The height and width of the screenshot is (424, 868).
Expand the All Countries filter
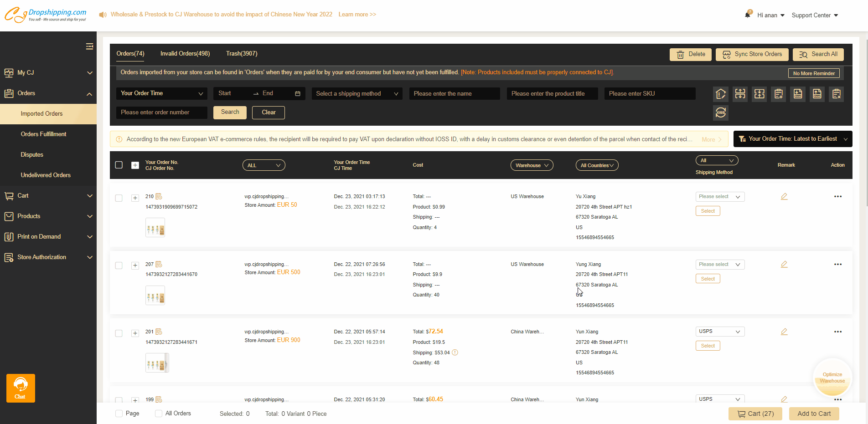tap(597, 165)
